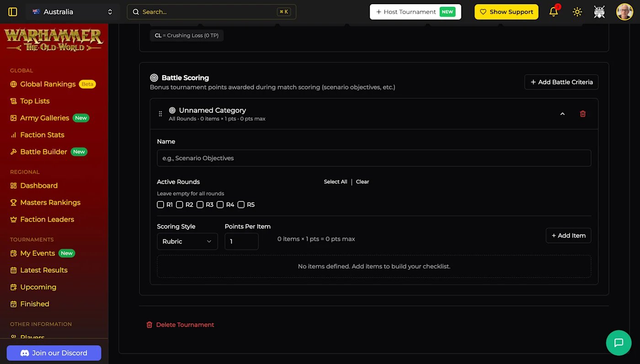640x364 pixels.
Task: Click Join our Discord button
Action: point(54,353)
